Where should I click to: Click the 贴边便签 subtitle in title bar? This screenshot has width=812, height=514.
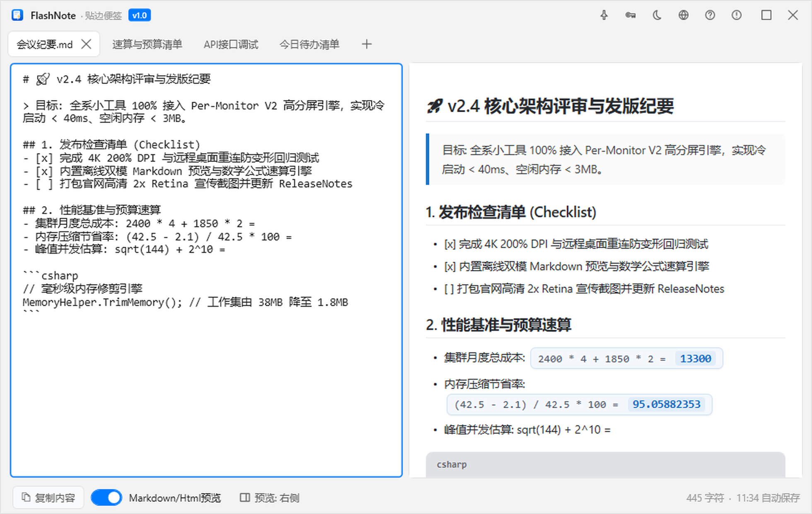point(103,16)
